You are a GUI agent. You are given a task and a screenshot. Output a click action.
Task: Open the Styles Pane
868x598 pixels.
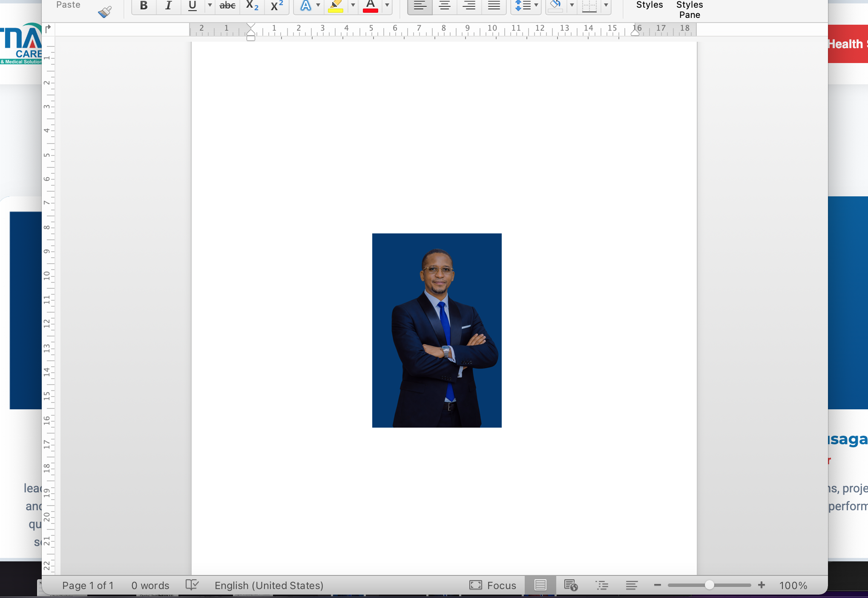click(x=689, y=9)
